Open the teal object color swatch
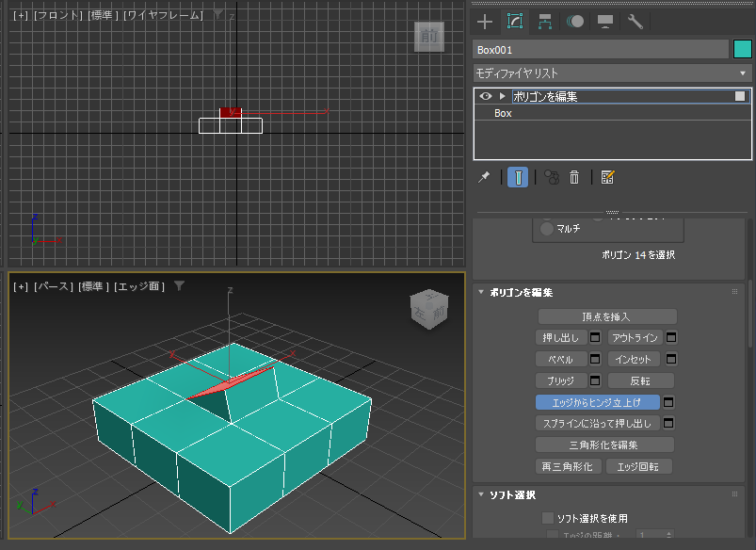The width and height of the screenshot is (756, 550). [743, 49]
